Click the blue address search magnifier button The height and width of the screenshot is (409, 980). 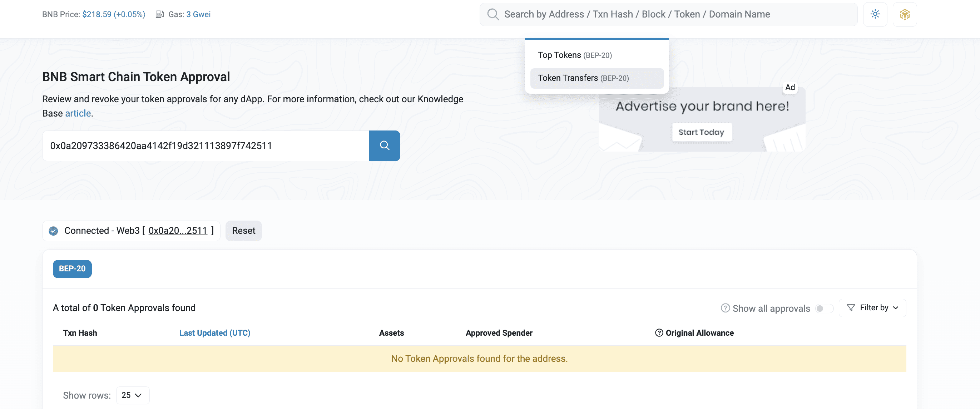pyautogui.click(x=384, y=146)
